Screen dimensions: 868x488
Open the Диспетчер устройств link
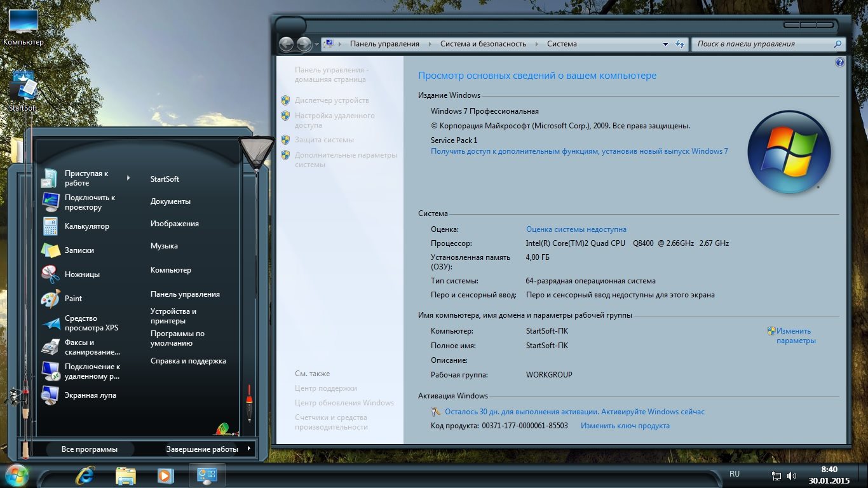click(332, 100)
